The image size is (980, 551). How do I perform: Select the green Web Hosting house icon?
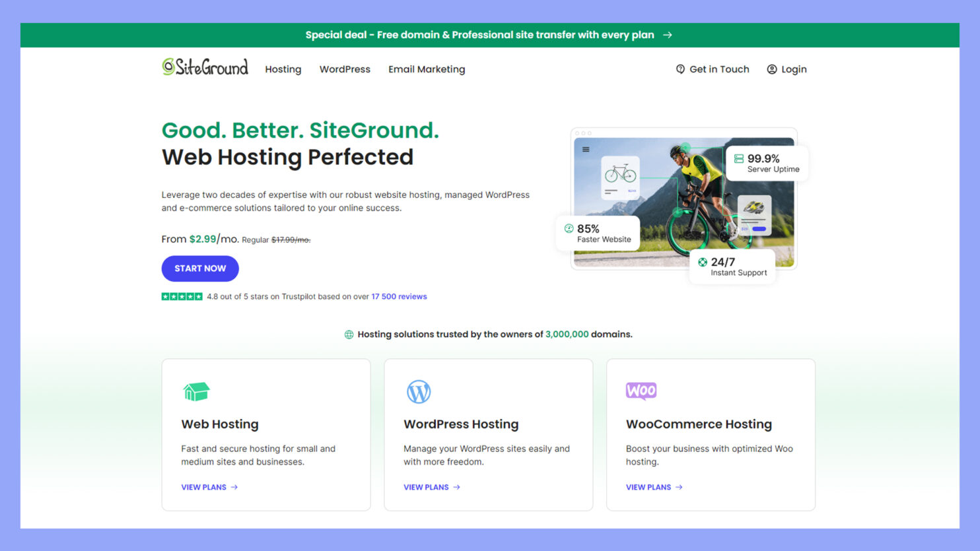click(x=195, y=391)
